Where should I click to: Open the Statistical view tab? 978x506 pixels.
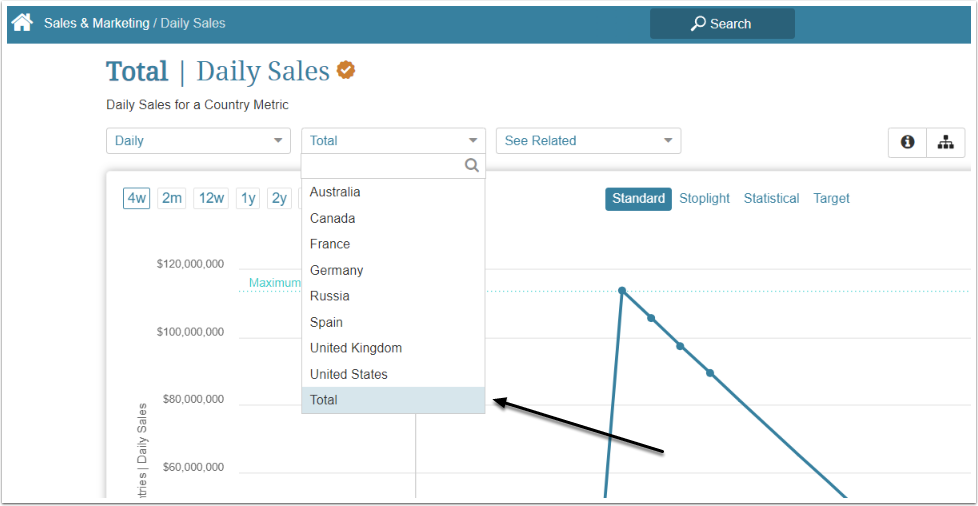pos(771,198)
